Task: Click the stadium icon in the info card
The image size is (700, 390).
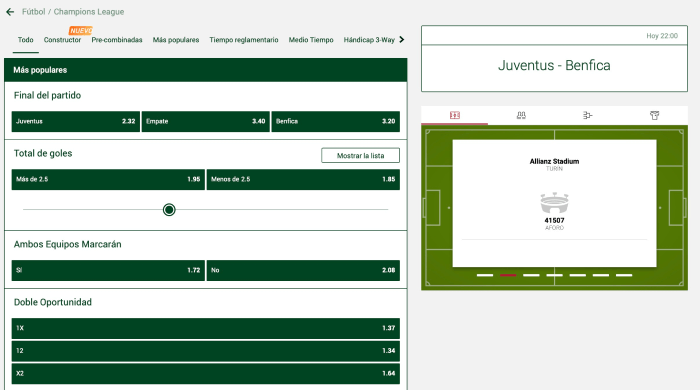Action: [x=554, y=203]
